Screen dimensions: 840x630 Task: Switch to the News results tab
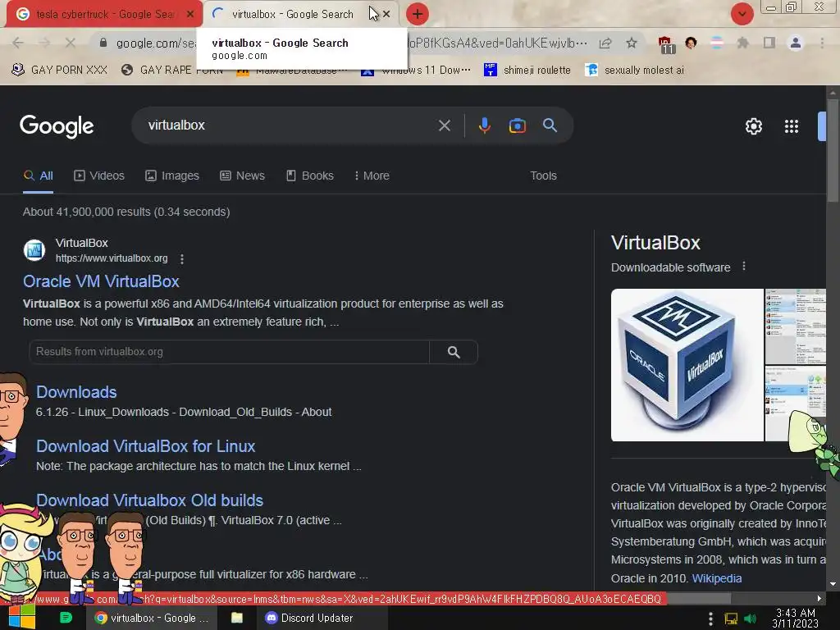(x=242, y=176)
